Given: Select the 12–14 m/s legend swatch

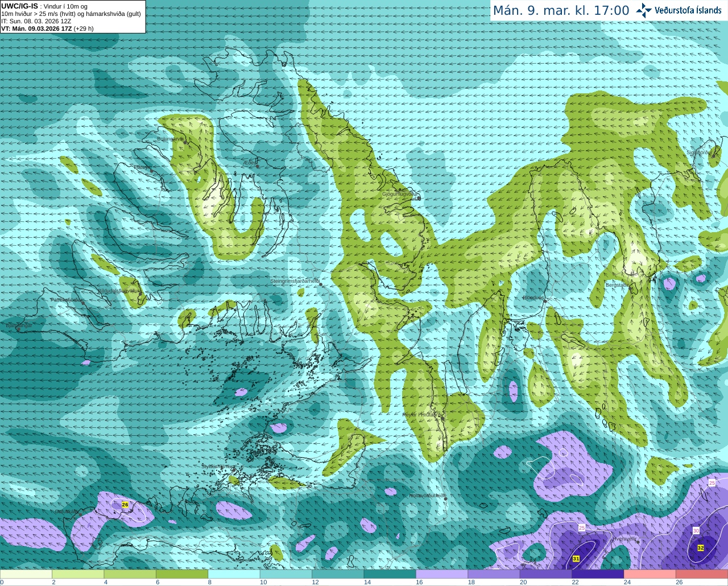Looking at the screenshot, I should (338, 574).
